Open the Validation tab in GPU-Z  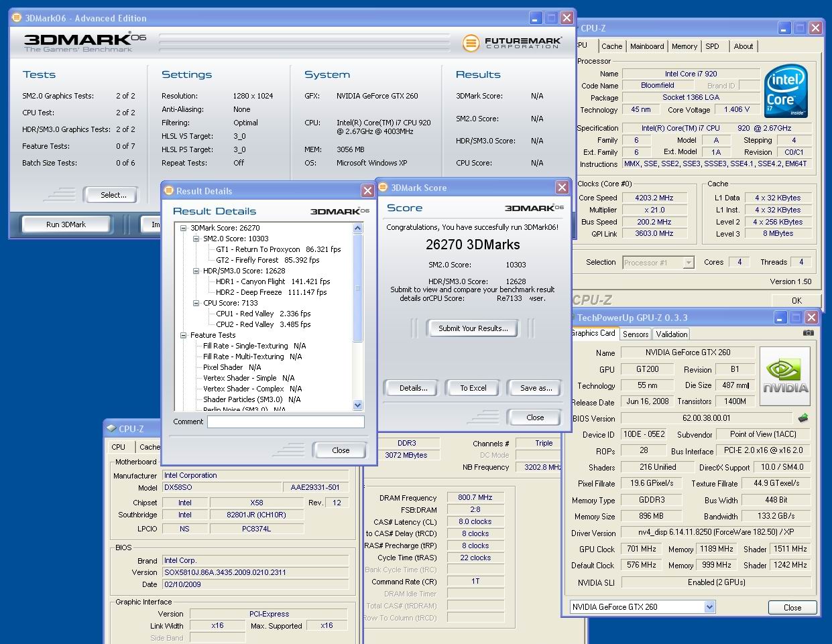pos(672,334)
